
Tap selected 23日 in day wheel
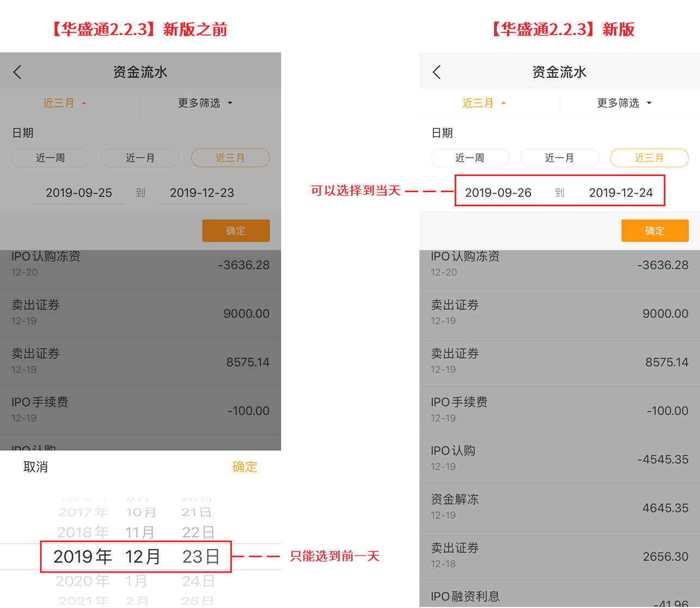coord(201,556)
